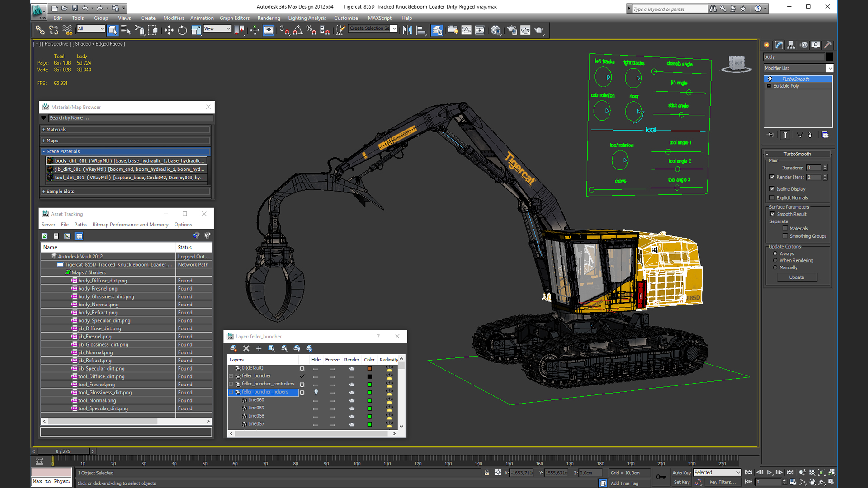This screenshot has width=868, height=488.
Task: Click the body object color swatch
Action: coord(830,57)
